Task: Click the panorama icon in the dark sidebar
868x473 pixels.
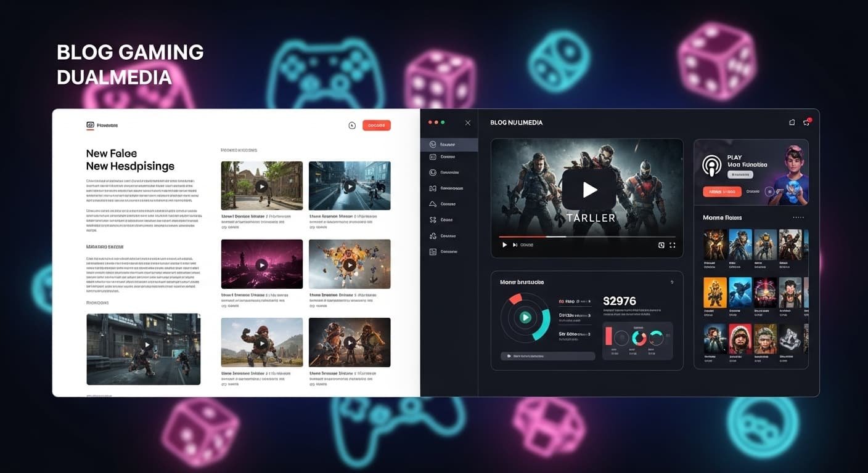Action: (x=433, y=188)
